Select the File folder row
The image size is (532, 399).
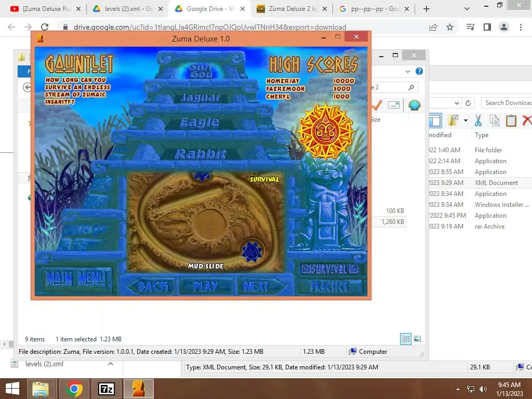[480, 150]
